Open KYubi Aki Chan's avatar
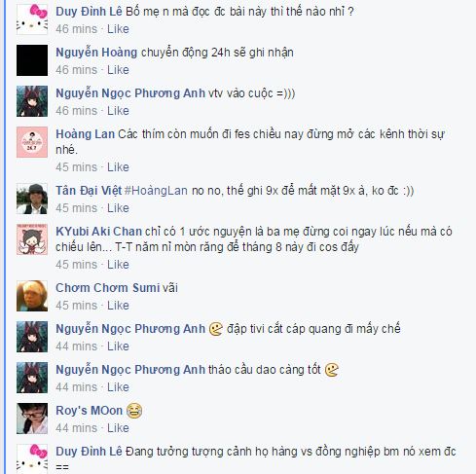476x474 pixels. click(32, 239)
